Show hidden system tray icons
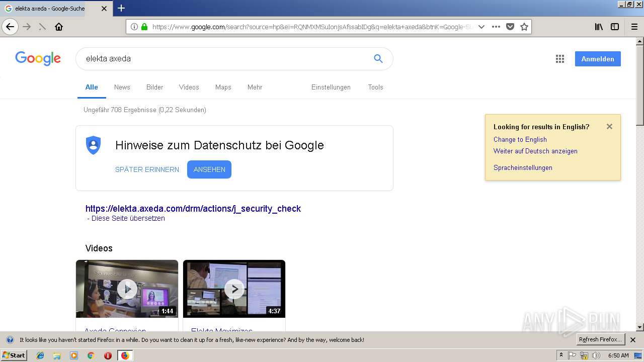 pyautogui.click(x=561, y=355)
